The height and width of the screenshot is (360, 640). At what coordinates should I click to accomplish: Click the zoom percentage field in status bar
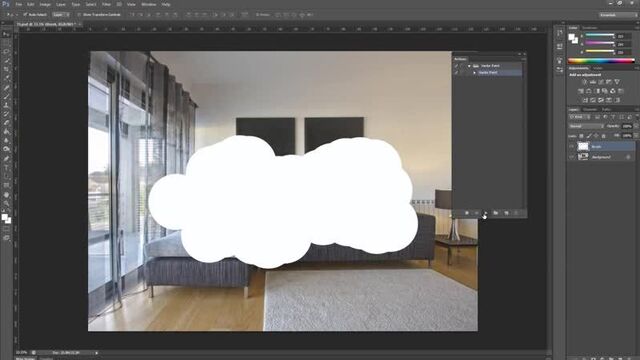[22, 353]
